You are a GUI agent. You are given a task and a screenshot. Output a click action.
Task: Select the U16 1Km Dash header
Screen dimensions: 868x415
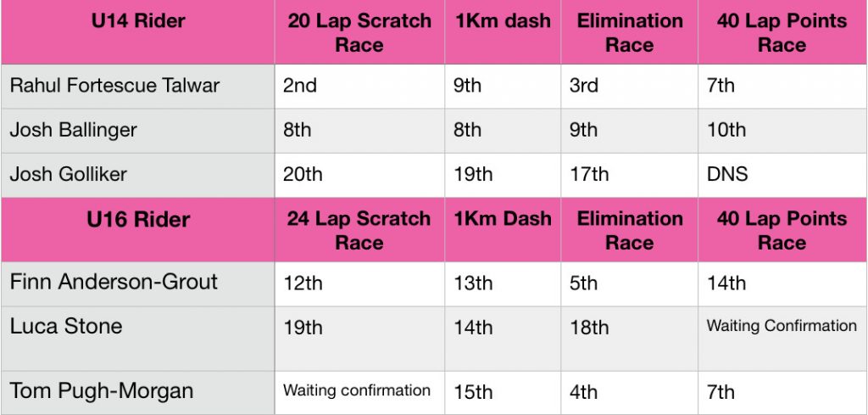pos(503,230)
